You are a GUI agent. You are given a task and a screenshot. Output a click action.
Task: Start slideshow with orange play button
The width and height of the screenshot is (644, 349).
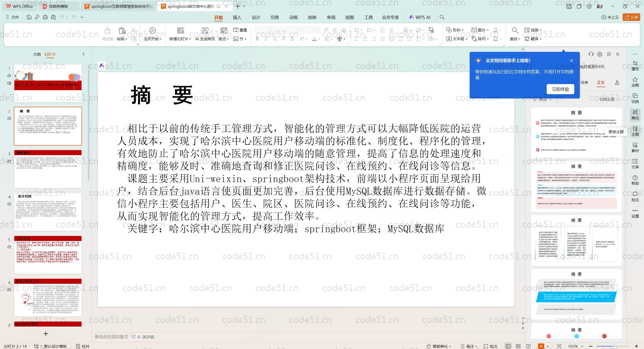pos(541,346)
